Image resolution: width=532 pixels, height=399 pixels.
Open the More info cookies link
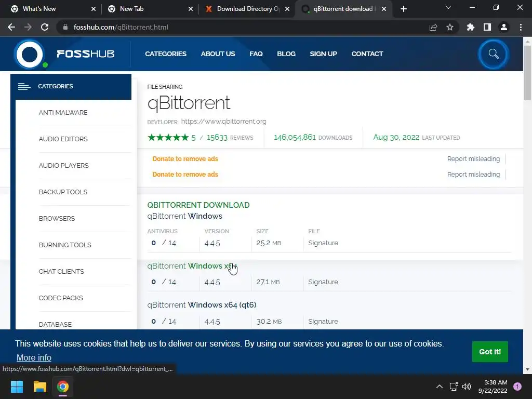click(x=34, y=357)
